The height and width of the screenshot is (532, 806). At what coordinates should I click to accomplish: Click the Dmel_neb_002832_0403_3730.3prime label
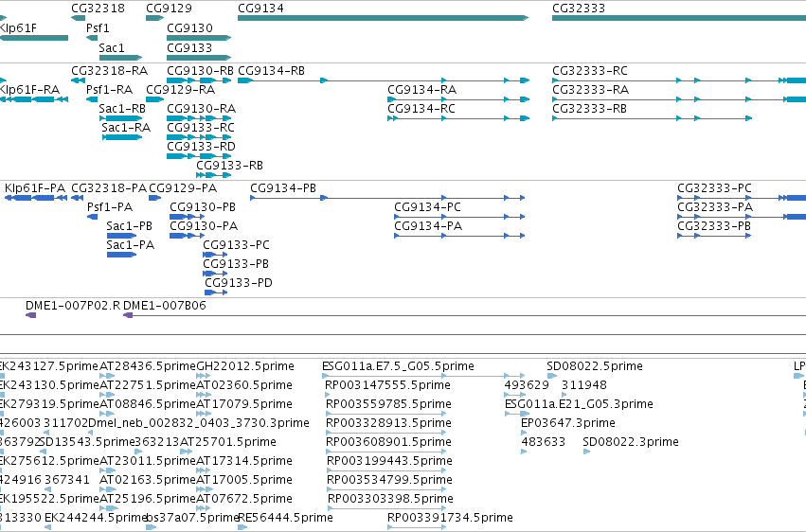tap(199, 423)
